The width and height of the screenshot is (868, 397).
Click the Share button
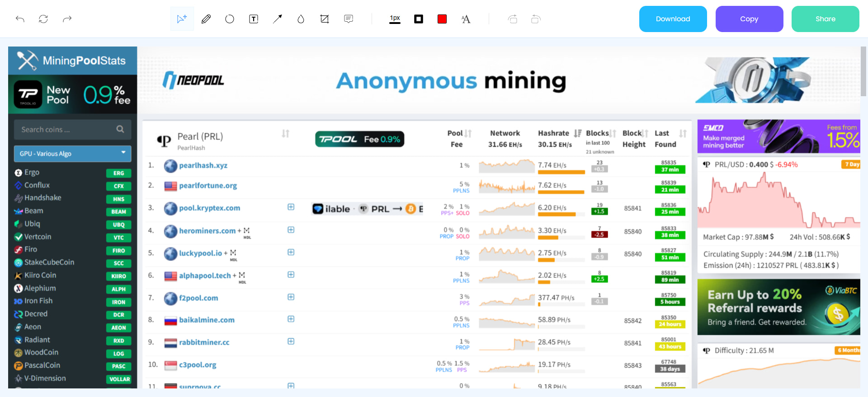pyautogui.click(x=826, y=19)
